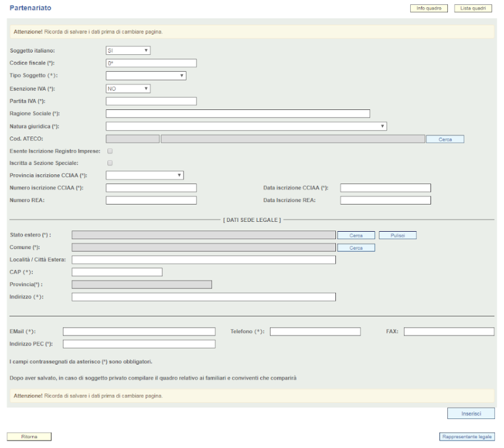Click Cerca button for Comune
This screenshot has height=448, width=504.
pyautogui.click(x=356, y=248)
